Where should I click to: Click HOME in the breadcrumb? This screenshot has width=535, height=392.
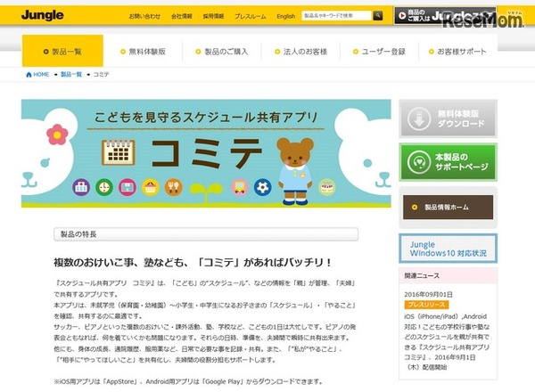[x=41, y=75]
